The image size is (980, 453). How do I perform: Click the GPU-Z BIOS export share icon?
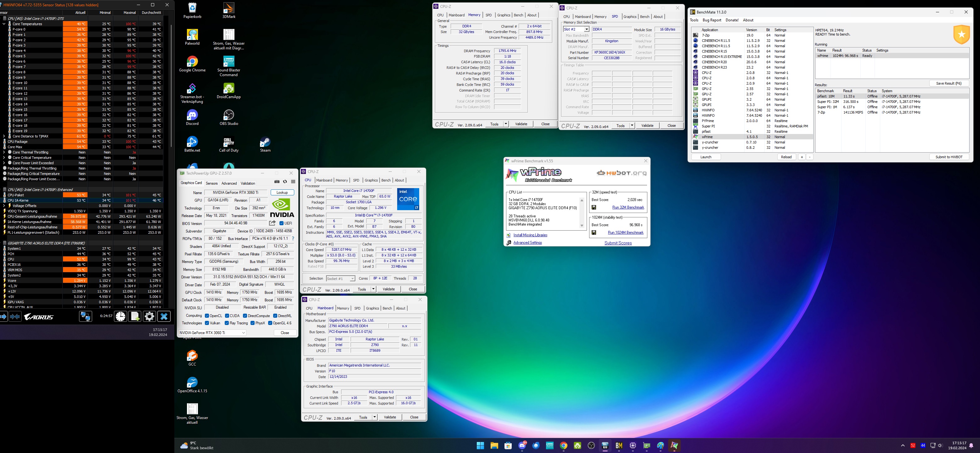coord(273,223)
